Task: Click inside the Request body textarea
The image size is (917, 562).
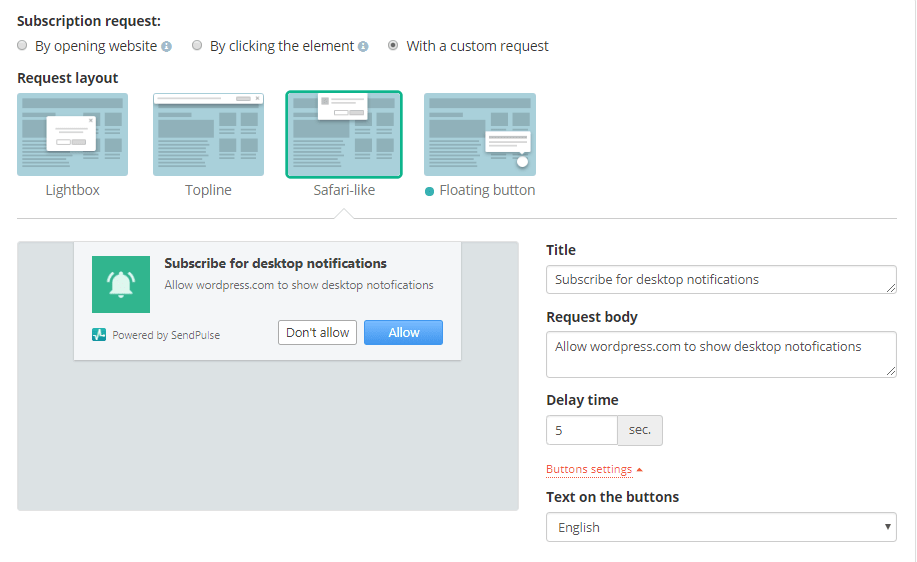Action: tap(721, 354)
